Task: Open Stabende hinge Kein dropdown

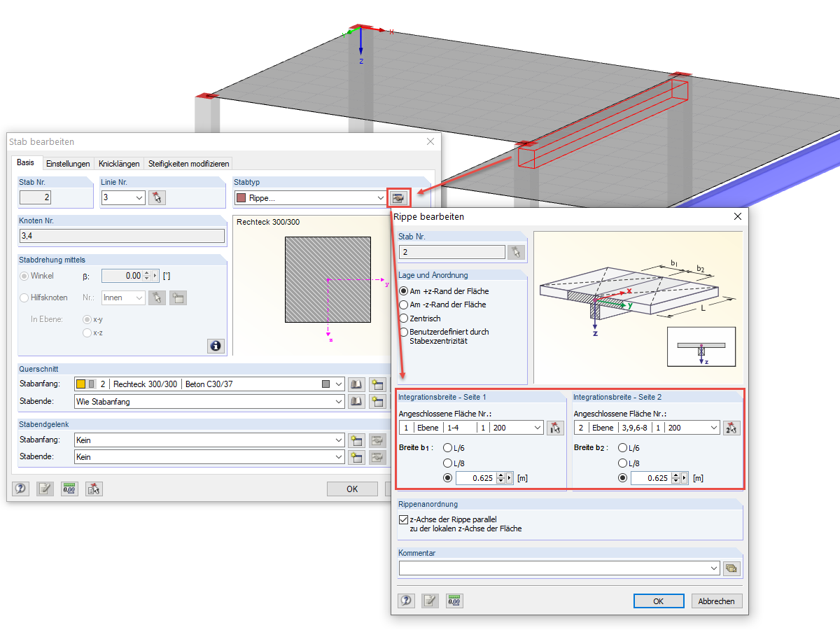Action: [339, 457]
